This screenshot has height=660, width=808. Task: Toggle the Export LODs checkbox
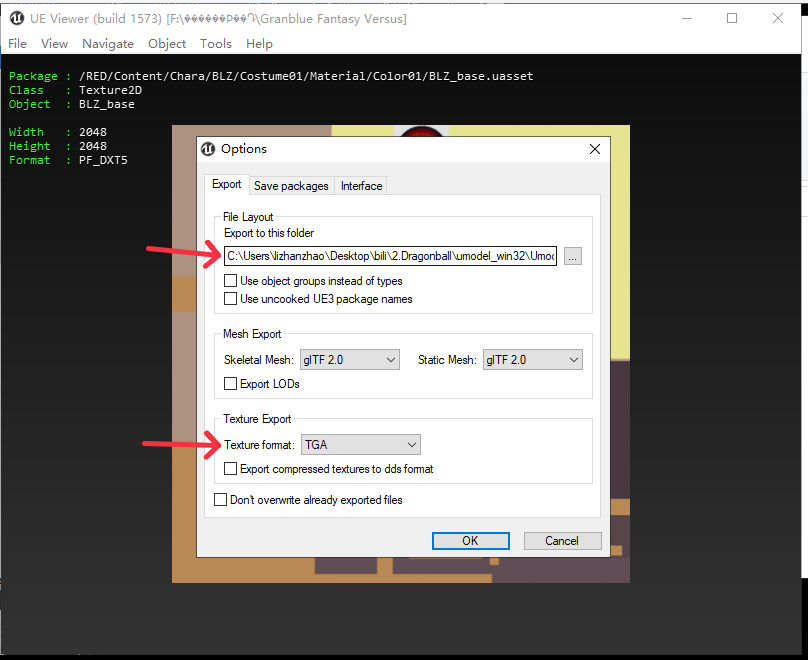[x=230, y=384]
